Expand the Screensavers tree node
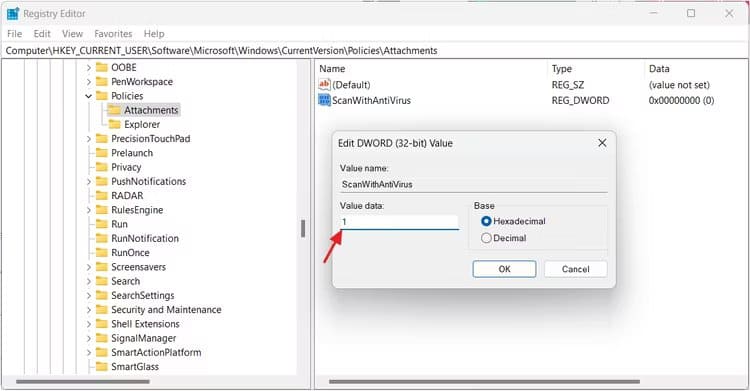Viewport: 750px width, 391px height. click(88, 267)
